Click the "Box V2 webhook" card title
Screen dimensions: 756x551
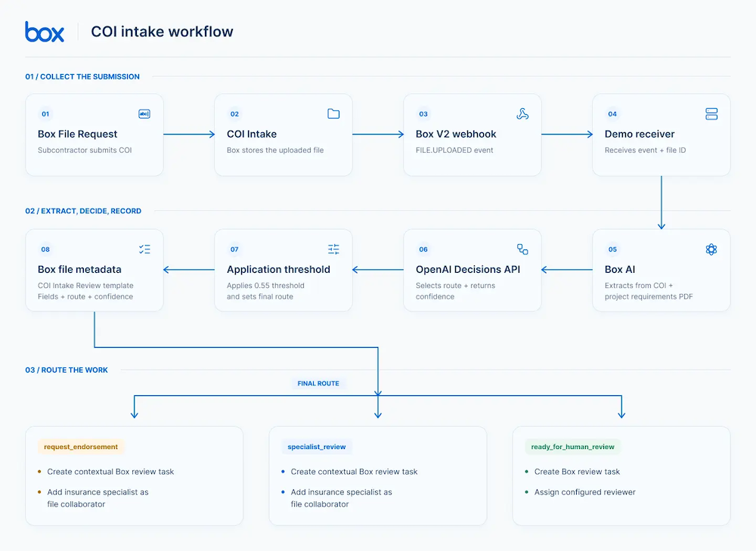456,134
